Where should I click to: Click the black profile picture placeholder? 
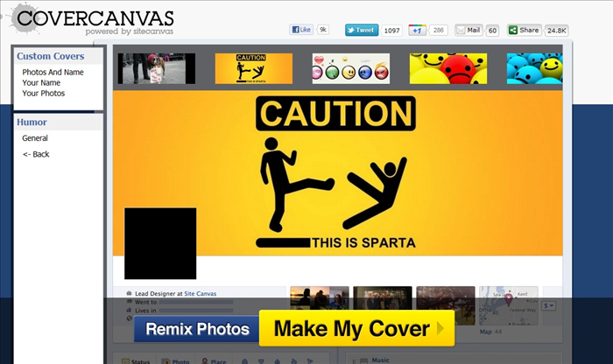pos(160,243)
